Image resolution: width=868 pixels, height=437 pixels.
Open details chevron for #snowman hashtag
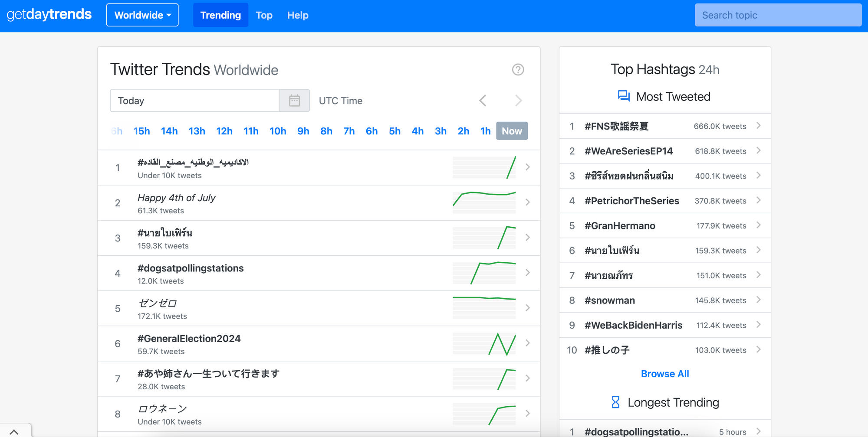click(x=759, y=300)
